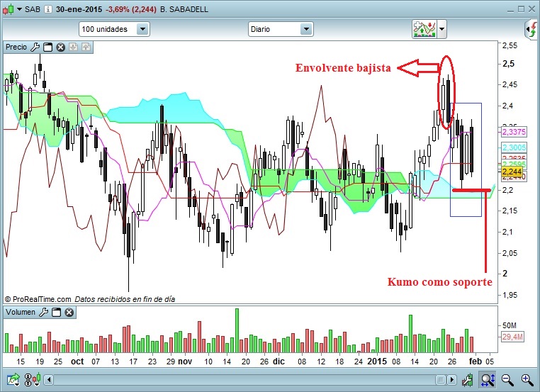Screen dimensions: 540x392
Task: Expand the 100 unidades dropdown
Action: pos(142,29)
